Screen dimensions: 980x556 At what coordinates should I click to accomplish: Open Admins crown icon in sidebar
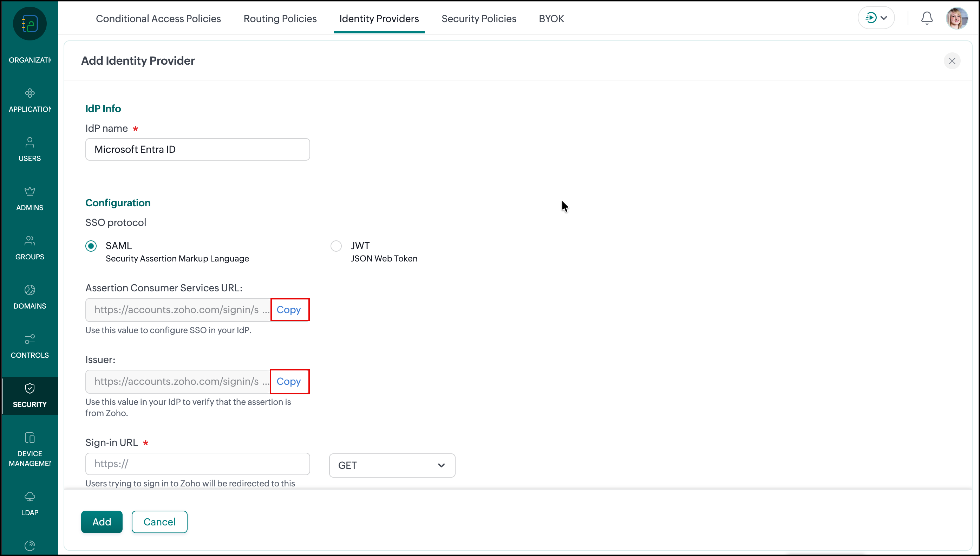pyautogui.click(x=30, y=191)
